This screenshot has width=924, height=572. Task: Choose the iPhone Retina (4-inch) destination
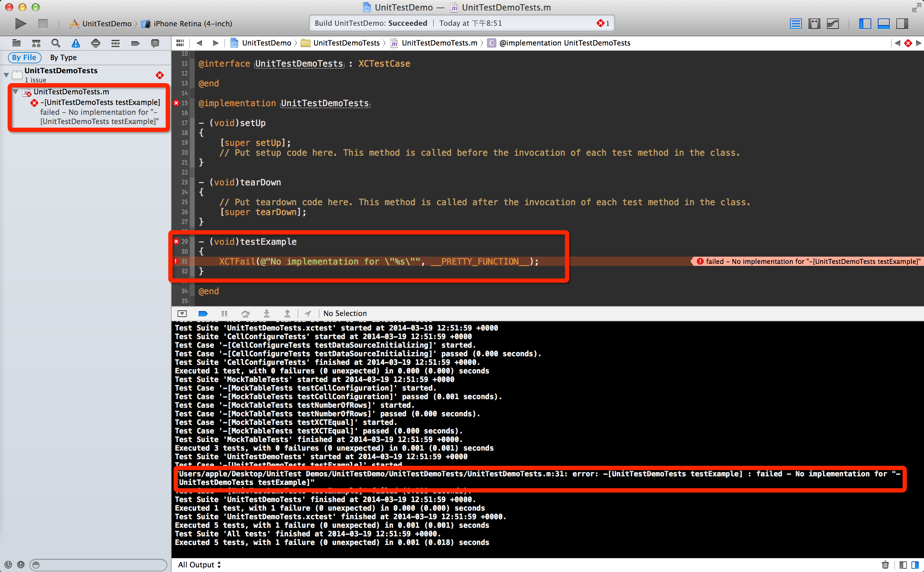(x=187, y=24)
